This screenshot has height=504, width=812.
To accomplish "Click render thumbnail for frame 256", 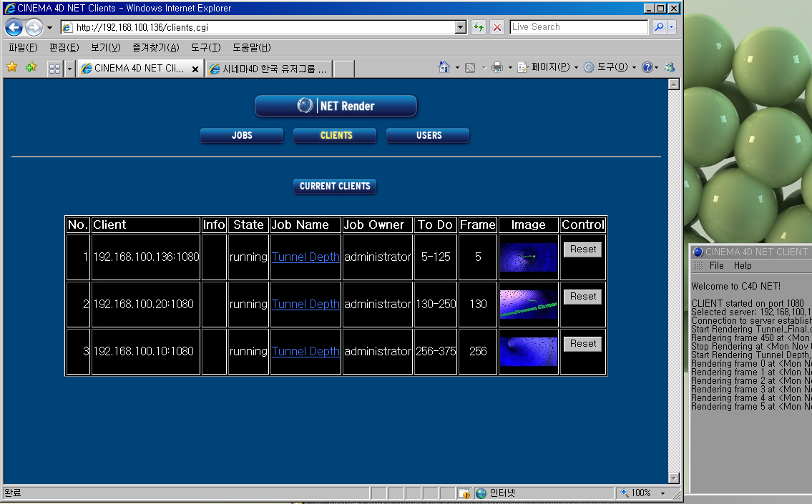I will pos(529,351).
